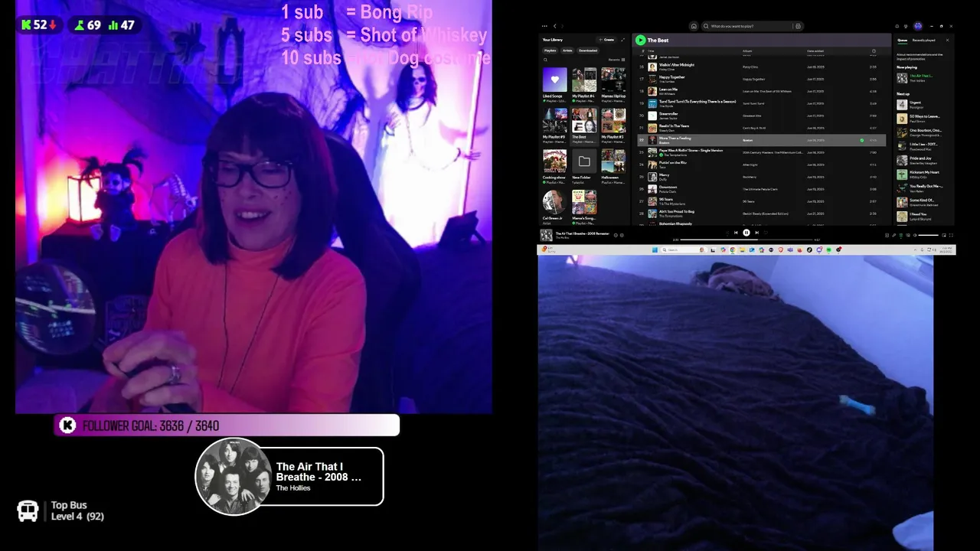980x551 pixels.
Task: Skip to previous track
Action: [x=736, y=233]
